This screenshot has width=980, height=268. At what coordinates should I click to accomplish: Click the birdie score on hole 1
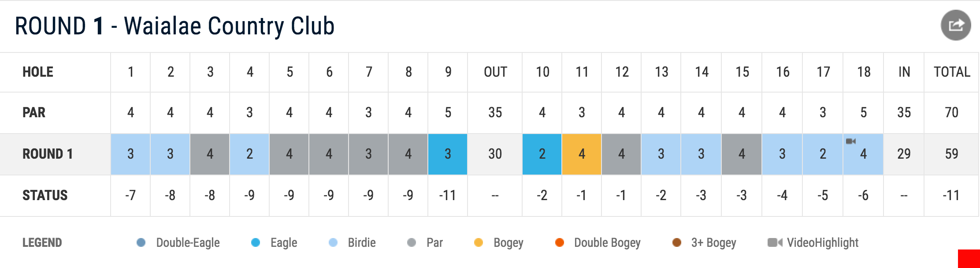coord(130,154)
